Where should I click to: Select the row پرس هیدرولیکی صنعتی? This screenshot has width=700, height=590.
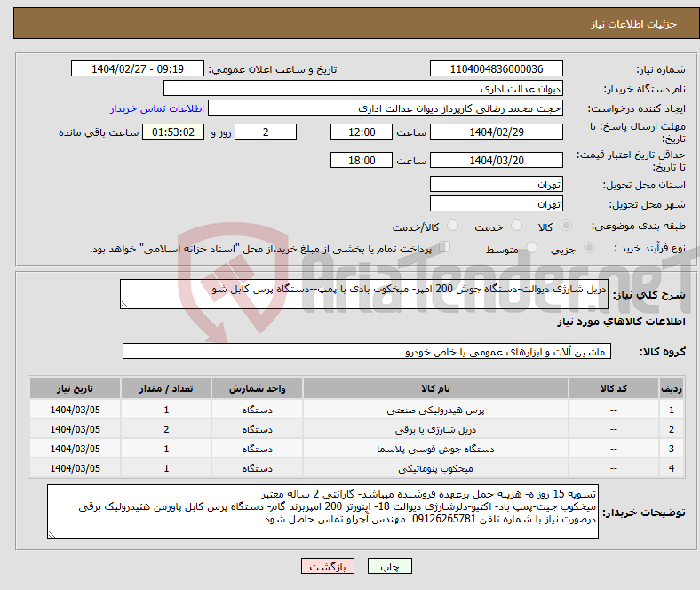[x=357, y=410]
